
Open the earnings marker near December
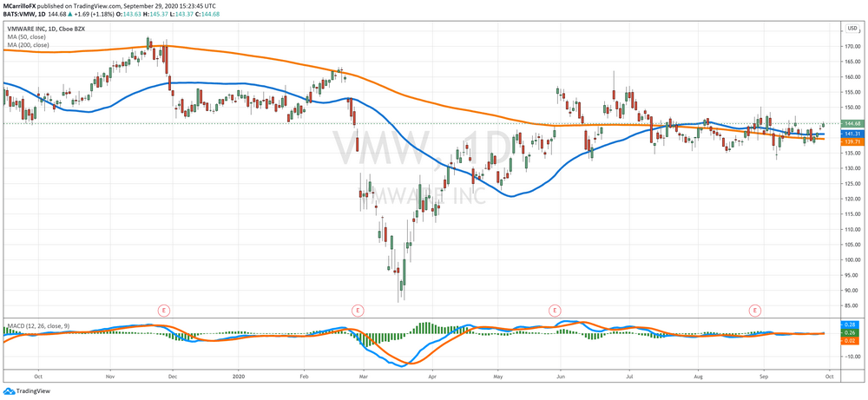coord(163,311)
